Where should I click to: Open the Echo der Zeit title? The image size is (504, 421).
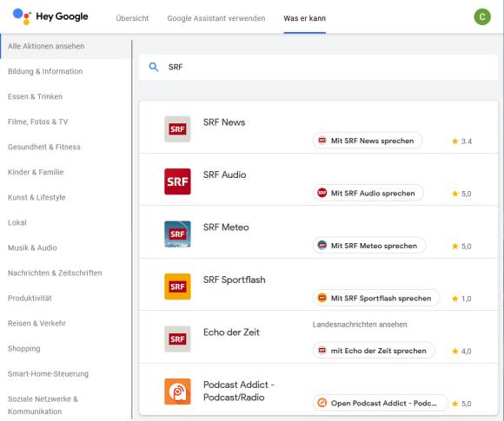231,332
